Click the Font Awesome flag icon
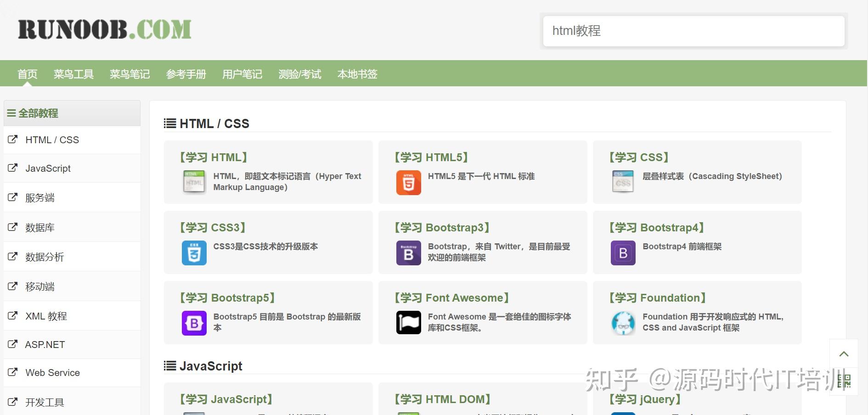 pyautogui.click(x=408, y=323)
